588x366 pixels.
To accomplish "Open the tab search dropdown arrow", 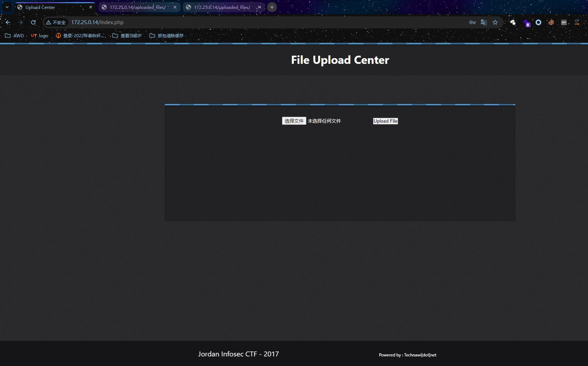I will tap(7, 7).
